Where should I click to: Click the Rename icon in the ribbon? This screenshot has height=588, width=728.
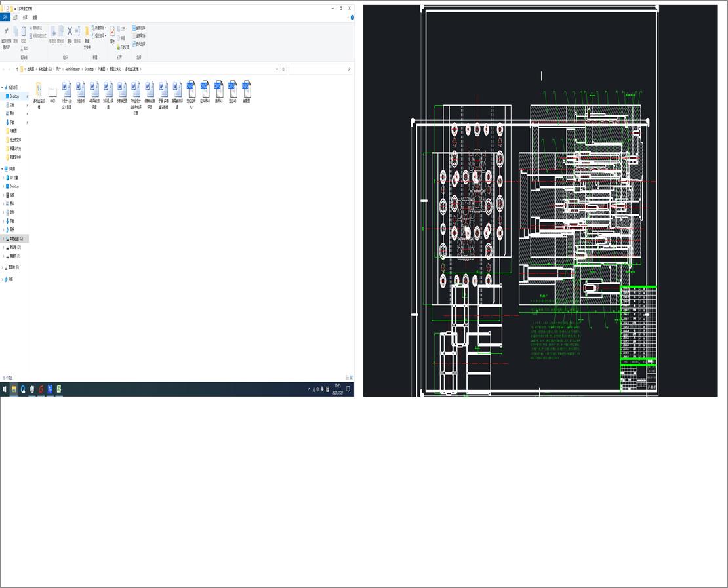77,32
